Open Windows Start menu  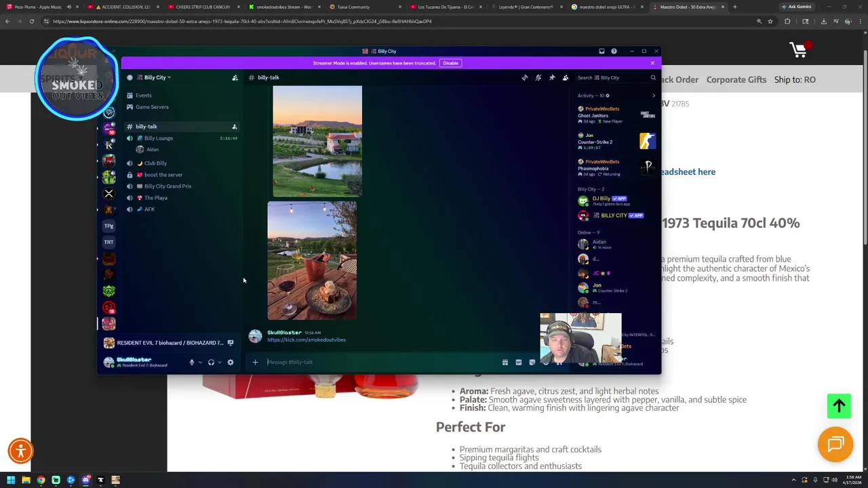click(11, 480)
